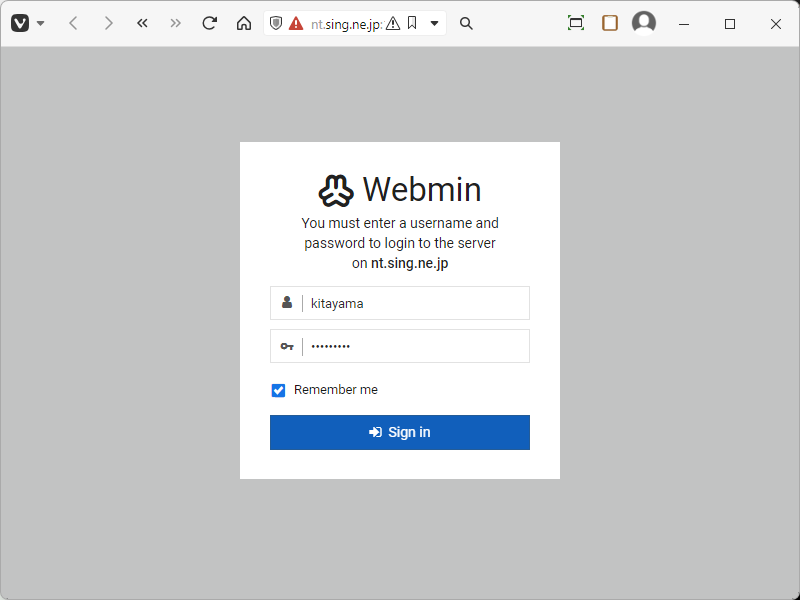Reload the current page
This screenshot has height=600, width=800.
(210, 23)
